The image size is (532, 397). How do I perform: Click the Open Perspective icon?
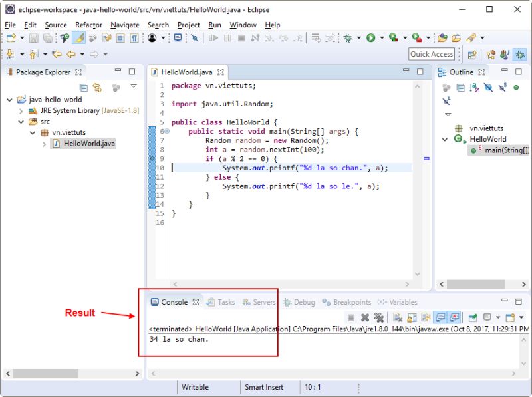point(472,55)
